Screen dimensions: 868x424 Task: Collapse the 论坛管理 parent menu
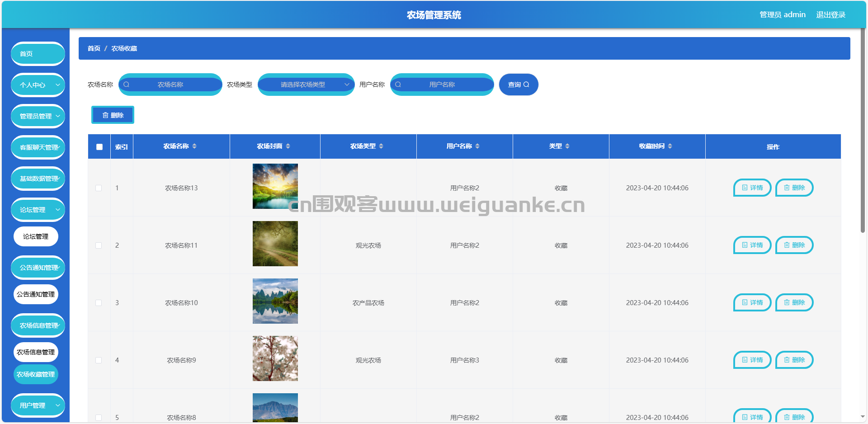[x=38, y=210]
